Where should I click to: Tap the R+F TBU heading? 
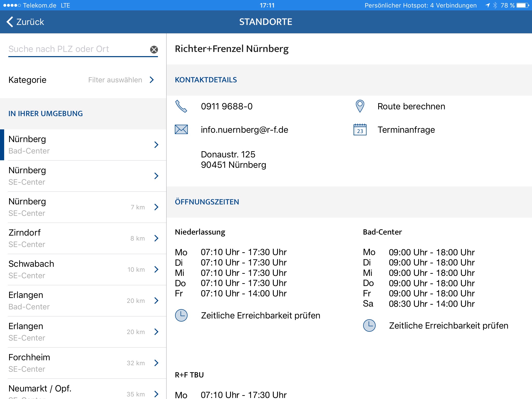click(x=189, y=375)
